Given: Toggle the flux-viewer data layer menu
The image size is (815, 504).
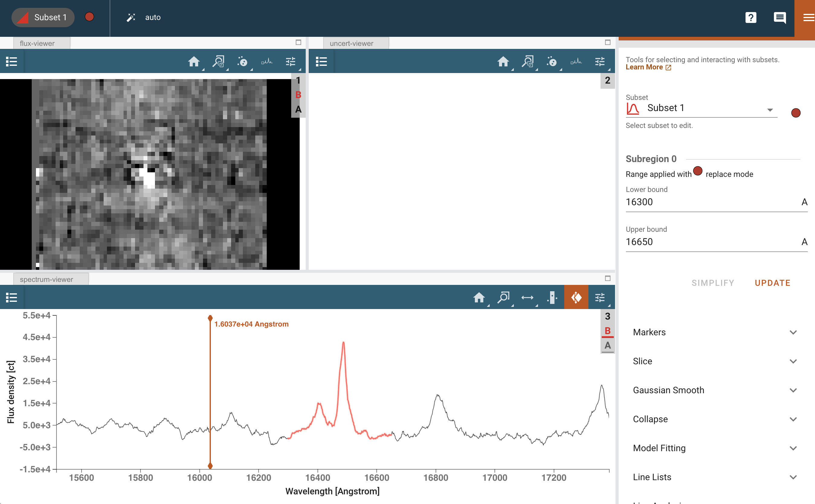Looking at the screenshot, I should click(12, 62).
